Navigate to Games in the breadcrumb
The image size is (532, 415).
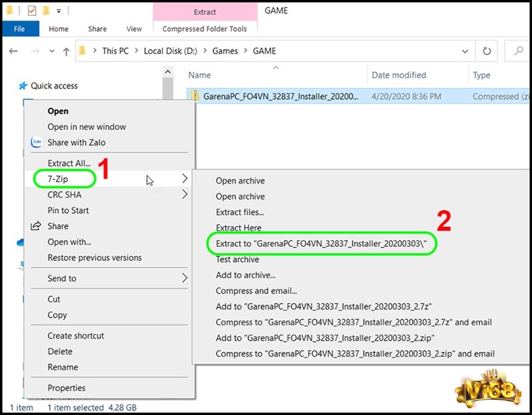225,51
